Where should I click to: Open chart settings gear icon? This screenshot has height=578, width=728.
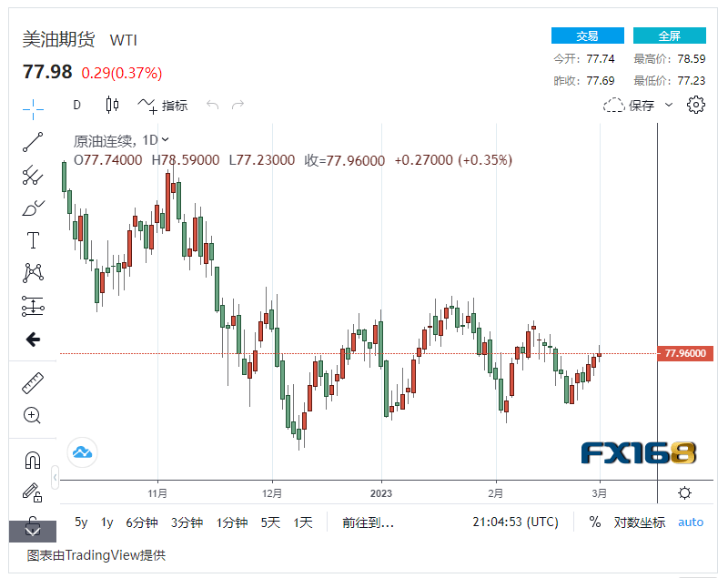pyautogui.click(x=696, y=105)
